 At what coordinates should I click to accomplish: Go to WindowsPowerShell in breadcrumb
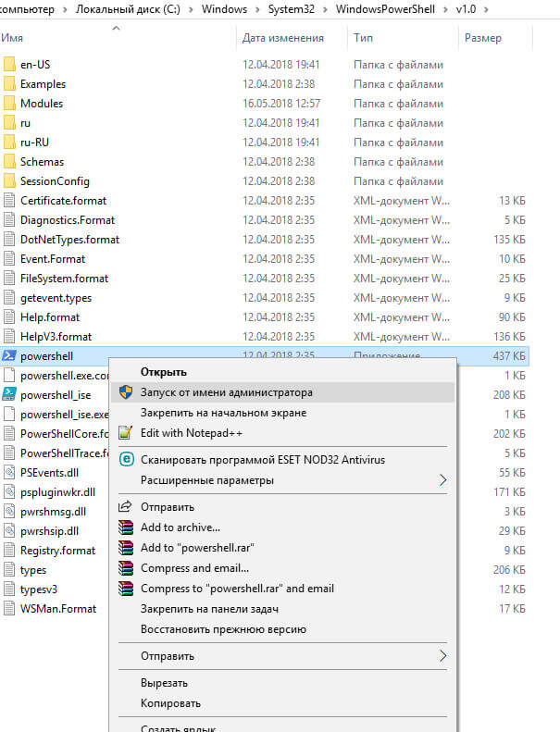[x=385, y=9]
